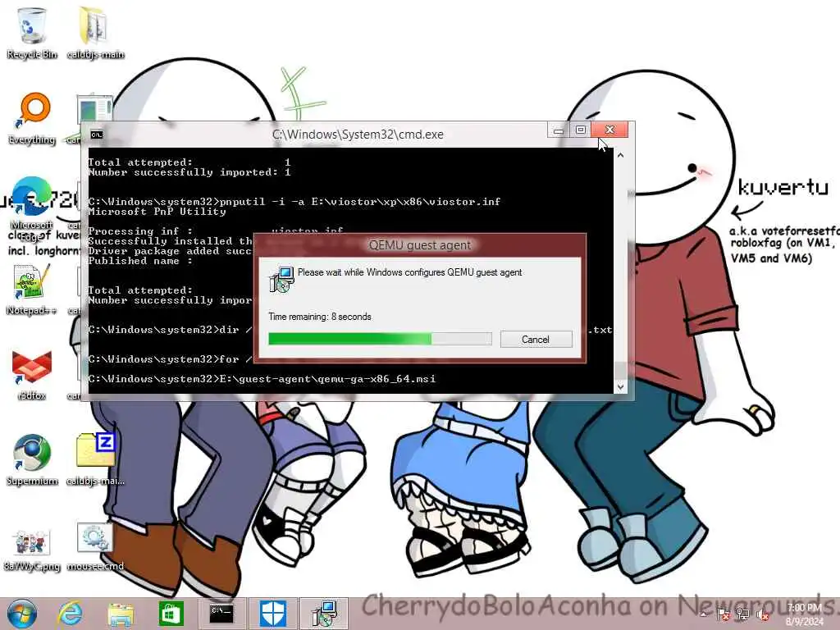The width and height of the screenshot is (840, 630).
Task: Click the cmd window vertical scrollbar track
Action: [620, 271]
